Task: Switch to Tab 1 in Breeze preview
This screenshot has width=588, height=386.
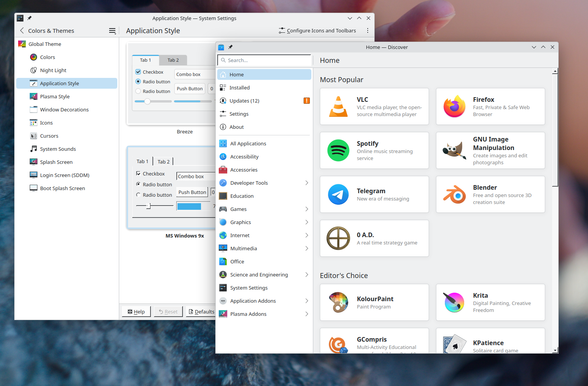Action: pyautogui.click(x=145, y=60)
